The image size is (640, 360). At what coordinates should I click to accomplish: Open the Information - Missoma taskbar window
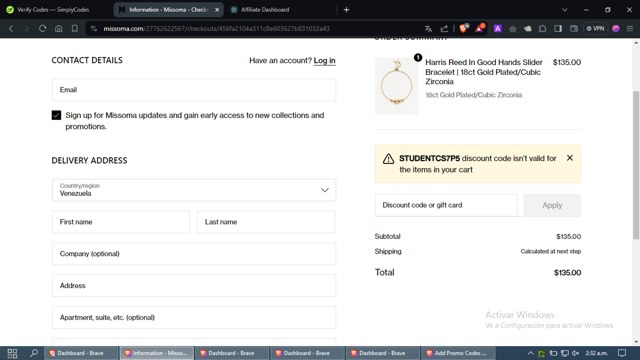pyautogui.click(x=157, y=353)
